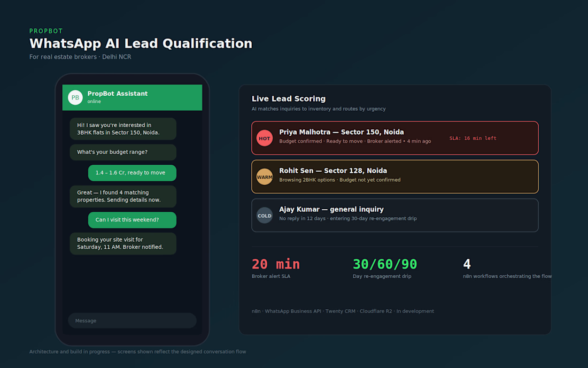Click 'AI matches inquiries to inventory' subtitle
The height and width of the screenshot is (368, 588).
pyautogui.click(x=319, y=109)
